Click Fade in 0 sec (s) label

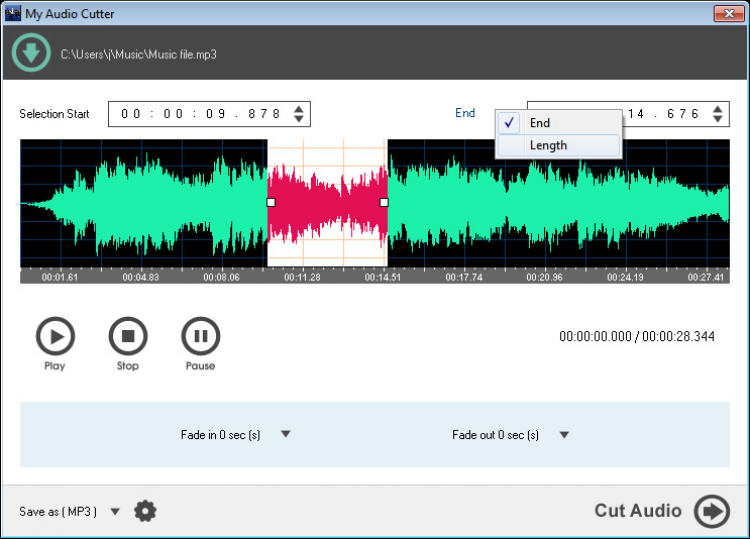coord(221,435)
